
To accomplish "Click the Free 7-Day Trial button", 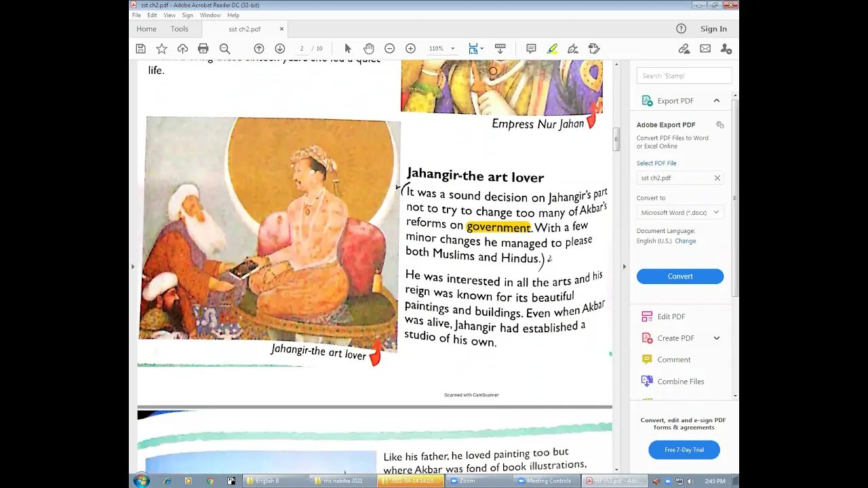I will [684, 450].
